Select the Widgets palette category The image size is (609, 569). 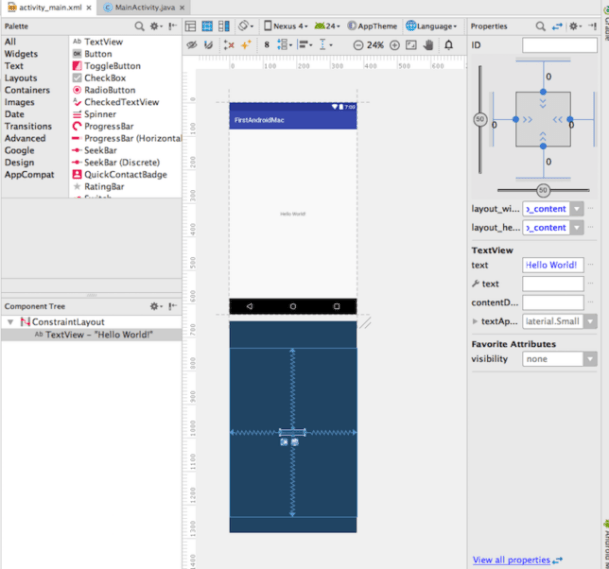coord(21,54)
